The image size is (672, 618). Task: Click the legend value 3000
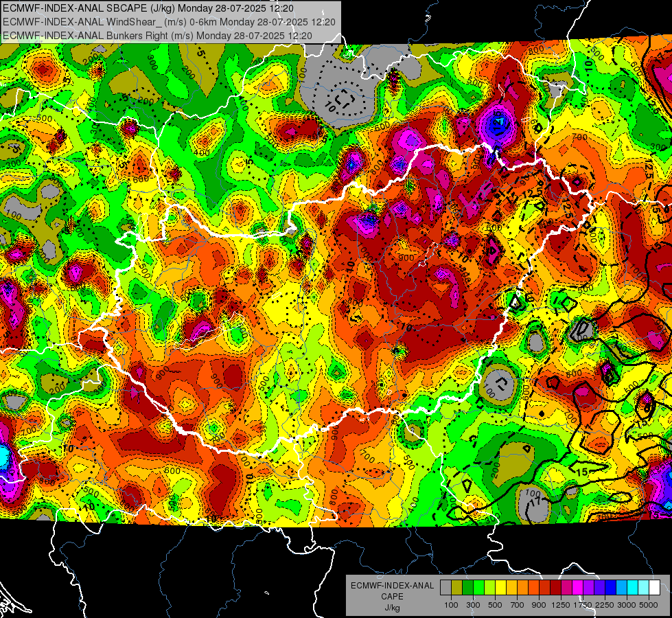coord(627,605)
